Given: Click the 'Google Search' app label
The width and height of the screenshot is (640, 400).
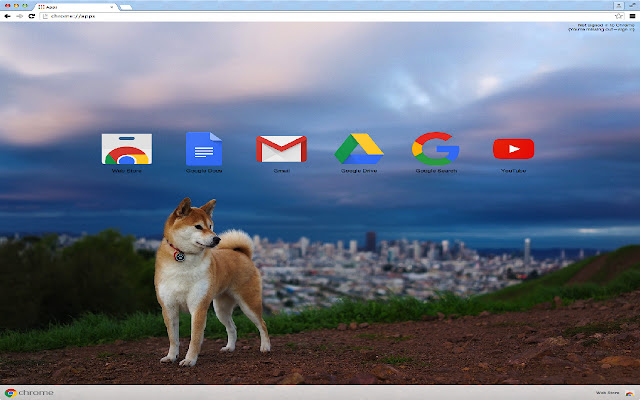Looking at the screenshot, I should pyautogui.click(x=436, y=171).
